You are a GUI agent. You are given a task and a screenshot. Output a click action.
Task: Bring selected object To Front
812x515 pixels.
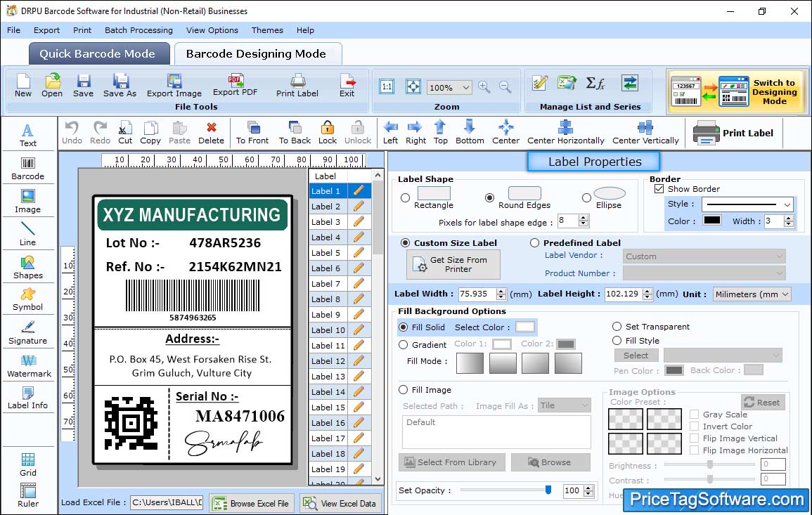pos(252,133)
